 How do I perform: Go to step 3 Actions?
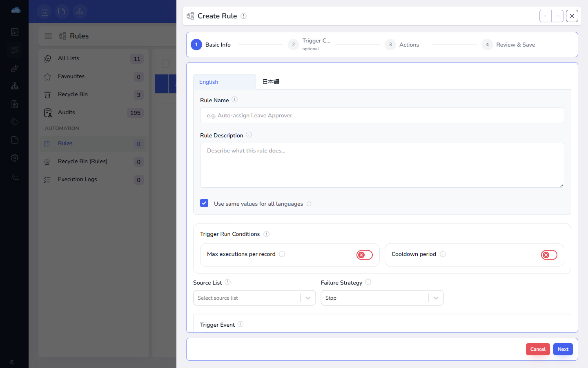pyautogui.click(x=402, y=45)
